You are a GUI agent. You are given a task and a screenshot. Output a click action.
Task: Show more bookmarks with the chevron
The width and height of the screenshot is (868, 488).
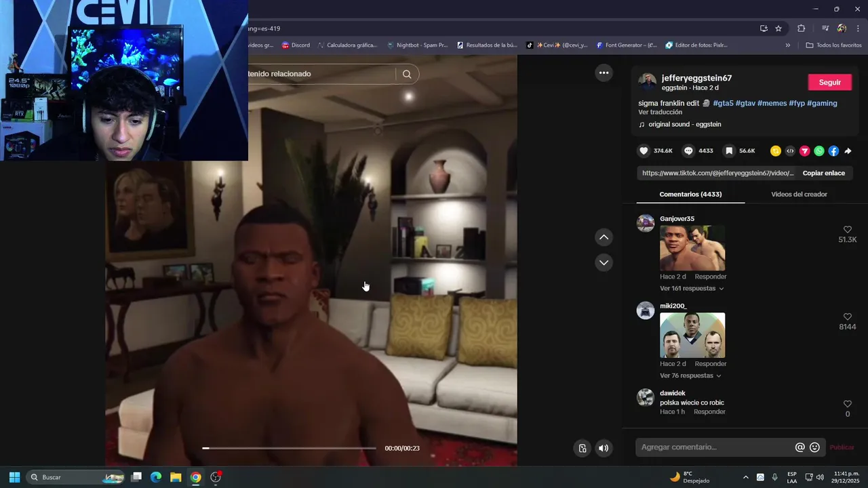click(788, 45)
